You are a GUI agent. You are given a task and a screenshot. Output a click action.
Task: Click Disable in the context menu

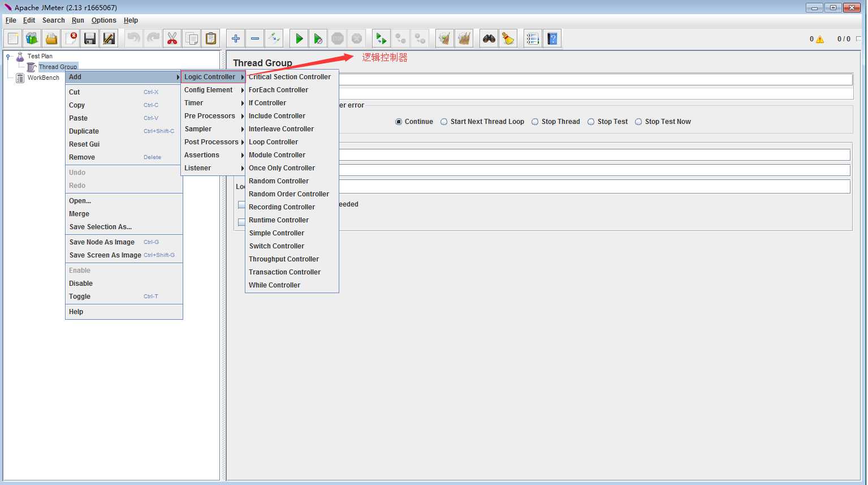click(124, 284)
